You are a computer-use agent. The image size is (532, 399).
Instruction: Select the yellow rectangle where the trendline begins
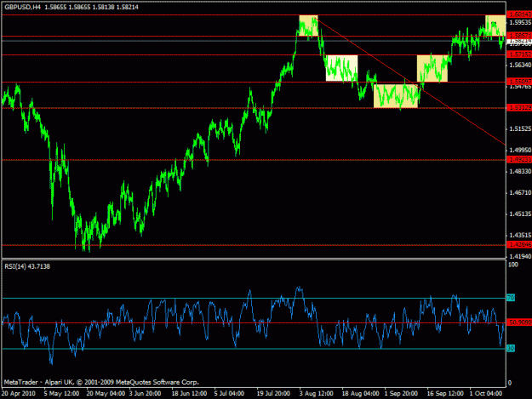click(308, 26)
